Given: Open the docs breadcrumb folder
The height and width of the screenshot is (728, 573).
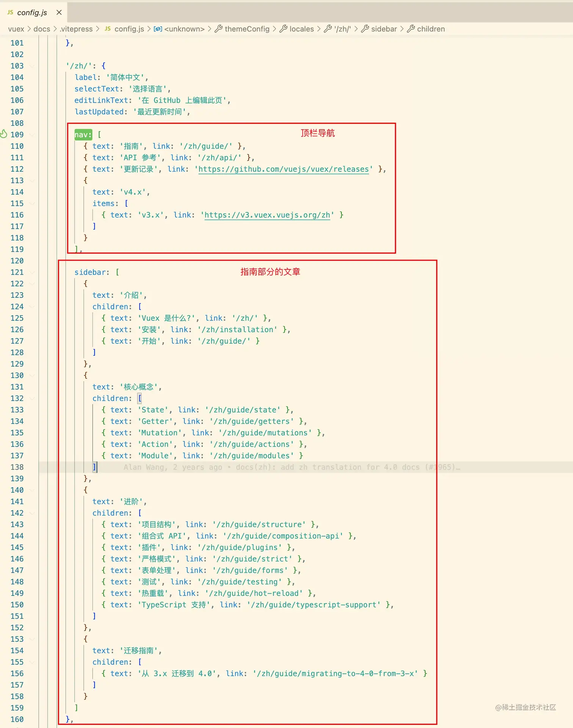Looking at the screenshot, I should [x=42, y=29].
